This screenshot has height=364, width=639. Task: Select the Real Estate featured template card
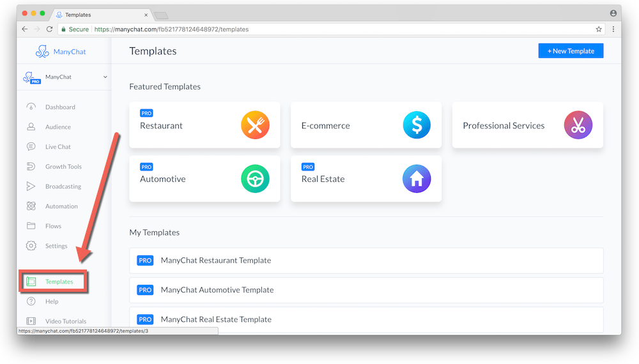pos(366,179)
